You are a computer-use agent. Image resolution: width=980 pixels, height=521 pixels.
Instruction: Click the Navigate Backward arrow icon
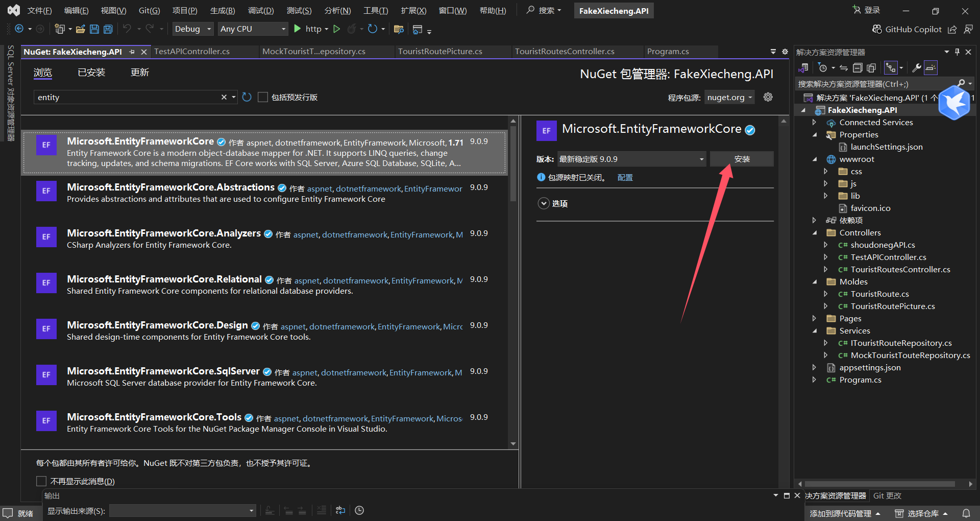(x=19, y=29)
